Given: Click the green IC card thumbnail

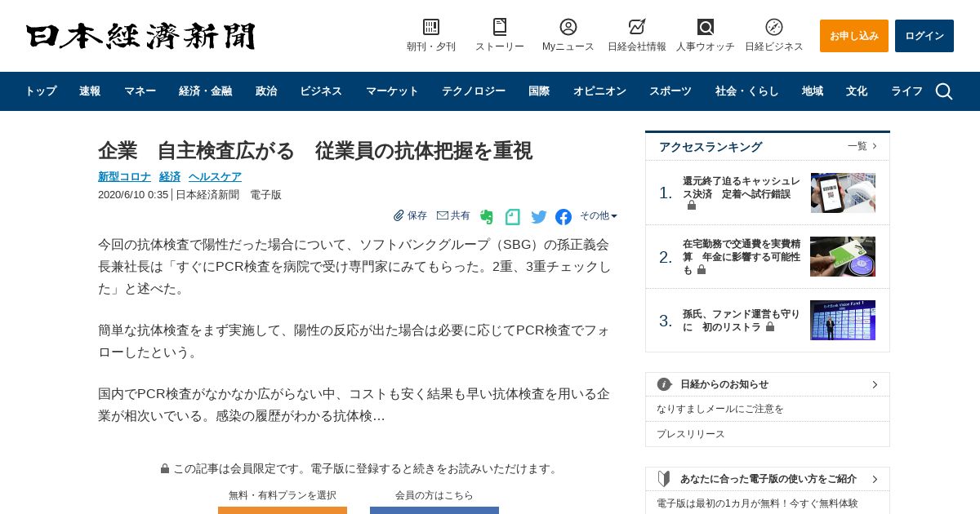Looking at the screenshot, I should 843,256.
